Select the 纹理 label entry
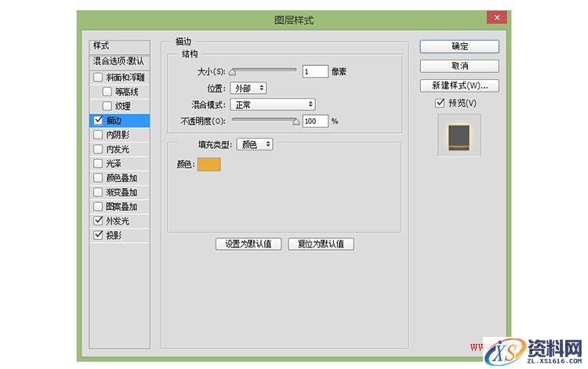 click(x=123, y=107)
